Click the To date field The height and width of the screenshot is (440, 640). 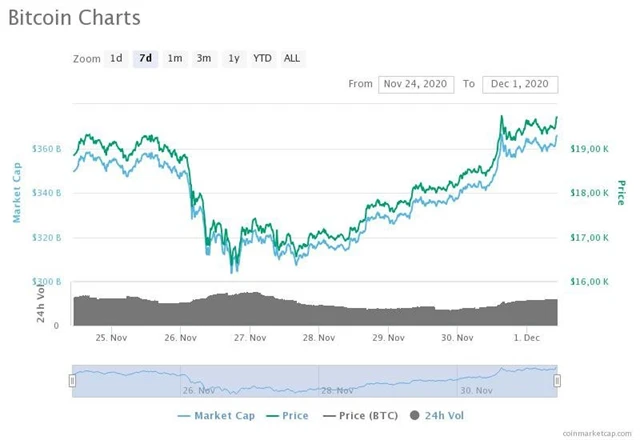coord(520,84)
